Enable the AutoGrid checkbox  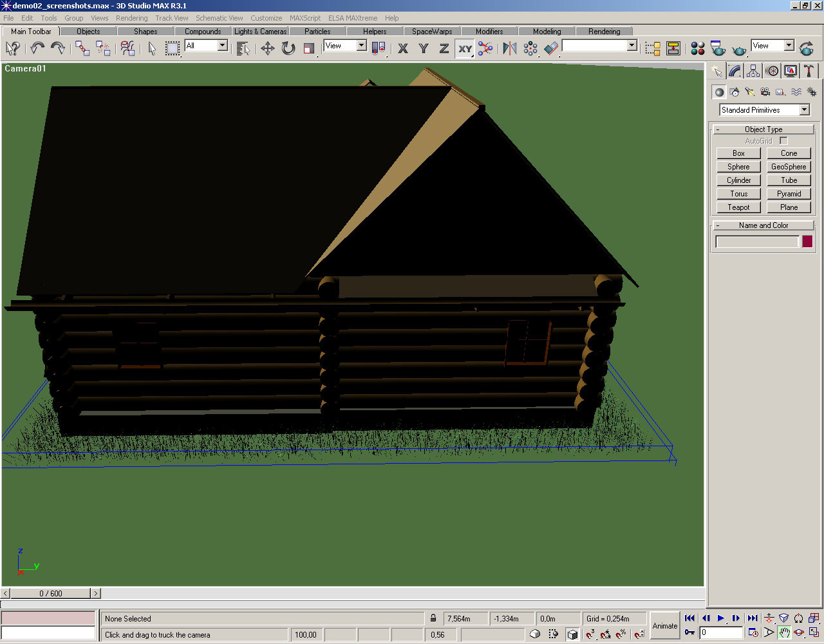(783, 140)
